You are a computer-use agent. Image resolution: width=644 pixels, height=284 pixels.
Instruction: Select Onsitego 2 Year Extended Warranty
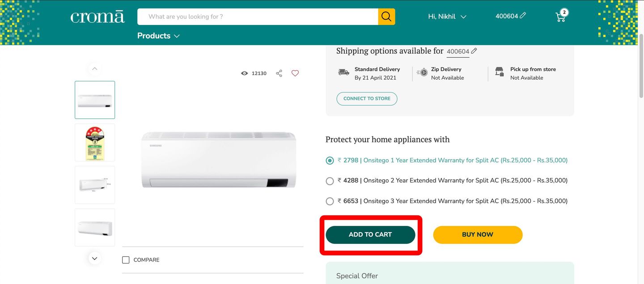[330, 181]
